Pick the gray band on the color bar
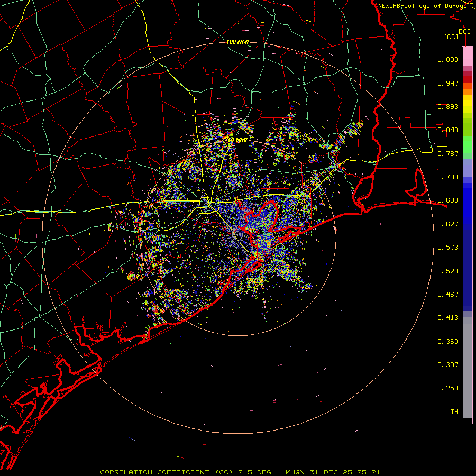This screenshot has width=476, height=476. pyautogui.click(x=467, y=368)
